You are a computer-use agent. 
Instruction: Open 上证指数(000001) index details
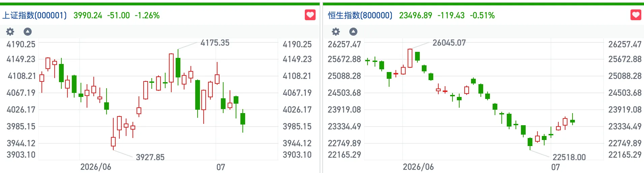[x=35, y=15]
